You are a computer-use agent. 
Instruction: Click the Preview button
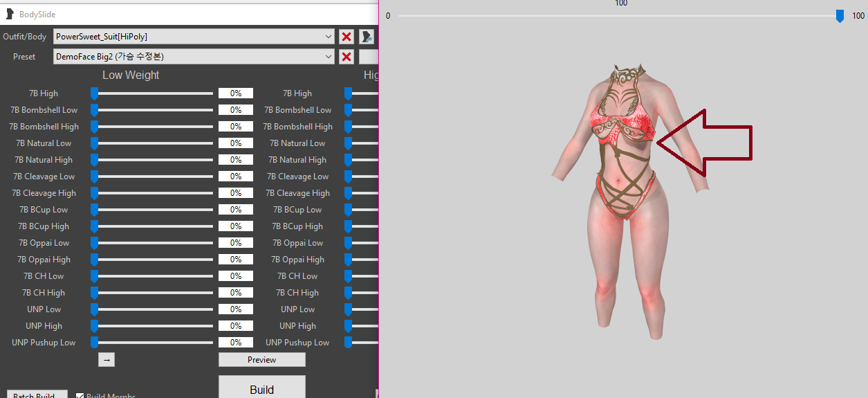tap(262, 360)
